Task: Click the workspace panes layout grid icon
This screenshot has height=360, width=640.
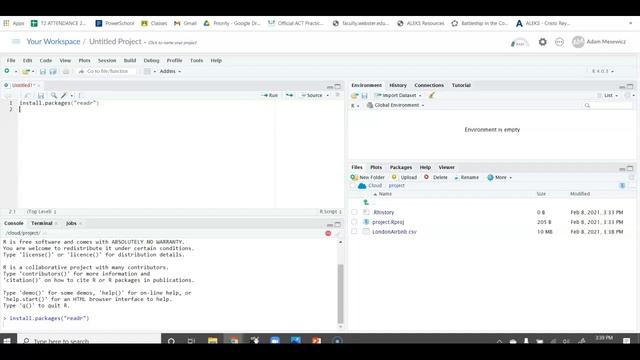Action: tap(147, 71)
